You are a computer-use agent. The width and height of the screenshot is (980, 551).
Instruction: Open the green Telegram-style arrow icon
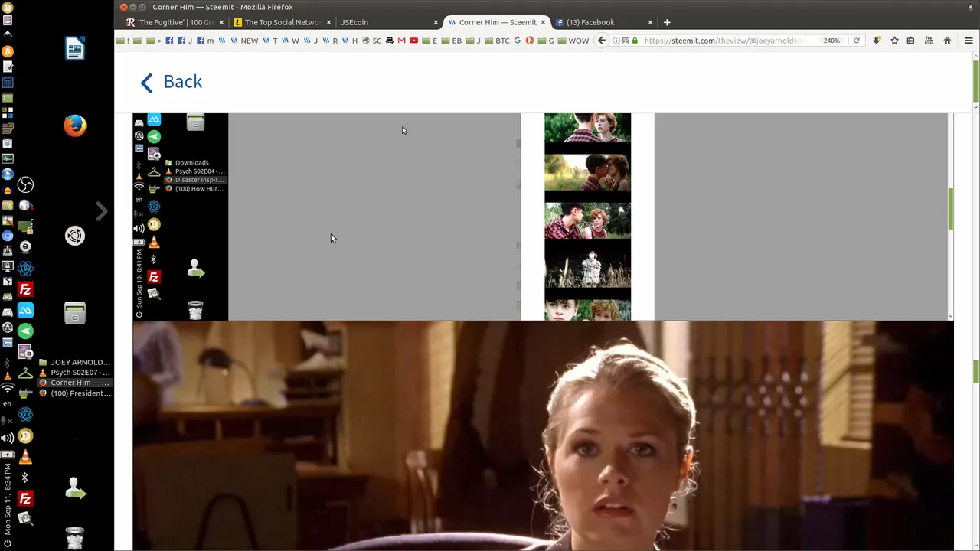pos(25,331)
